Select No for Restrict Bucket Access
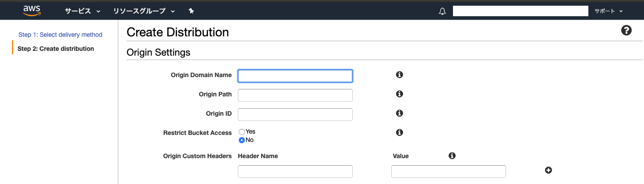Screen dimensions: 644x184 [242, 140]
